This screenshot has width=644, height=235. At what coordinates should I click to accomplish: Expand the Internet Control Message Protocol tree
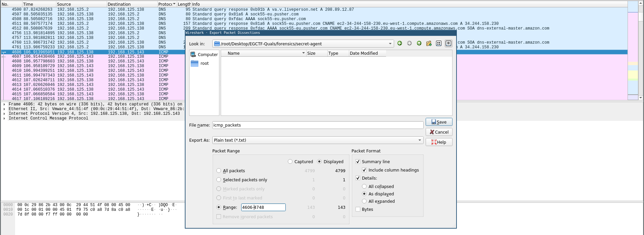tap(4, 119)
